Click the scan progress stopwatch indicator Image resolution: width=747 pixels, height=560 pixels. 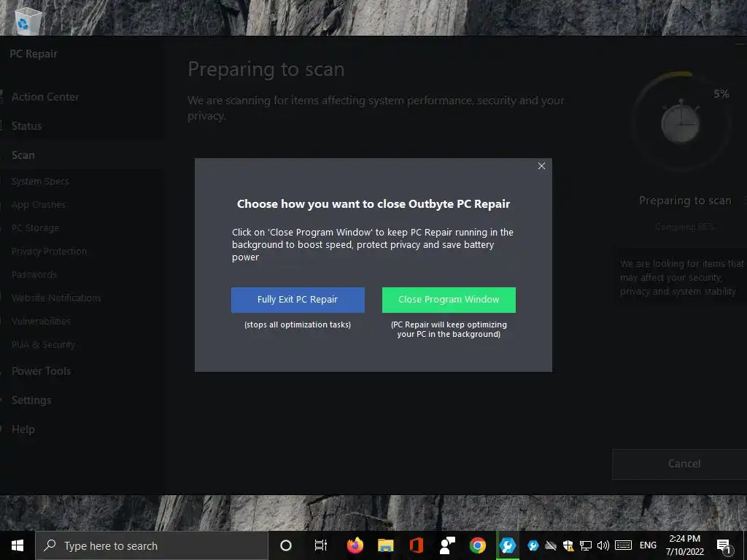[x=681, y=122]
